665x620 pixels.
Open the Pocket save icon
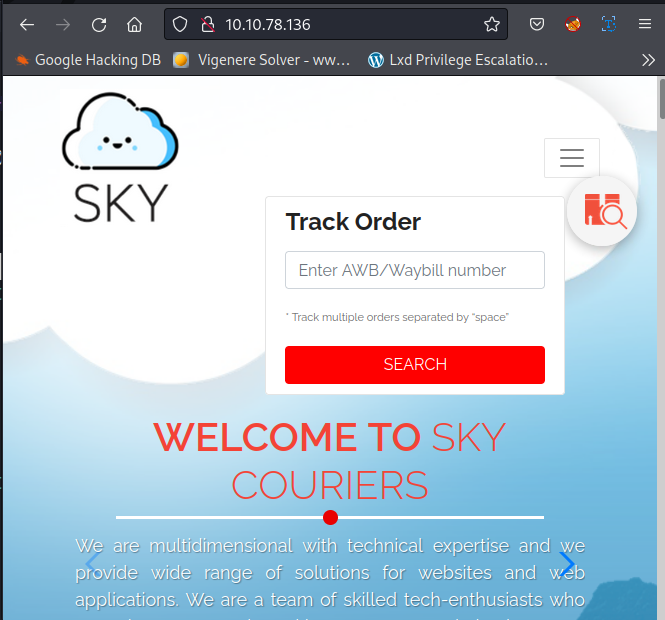pos(537,25)
